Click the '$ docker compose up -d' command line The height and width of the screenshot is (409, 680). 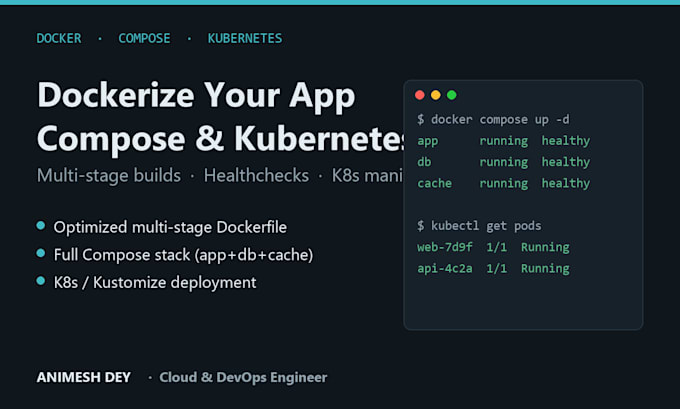[x=493, y=120]
